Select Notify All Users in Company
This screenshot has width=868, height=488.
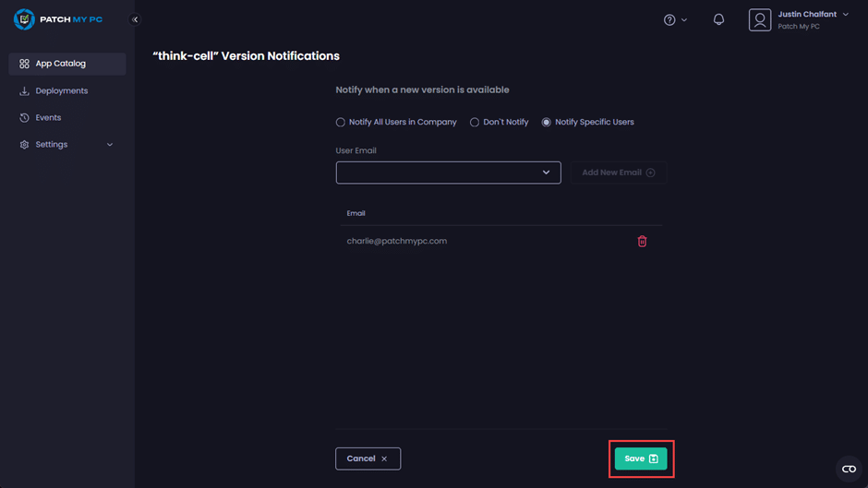coord(341,122)
